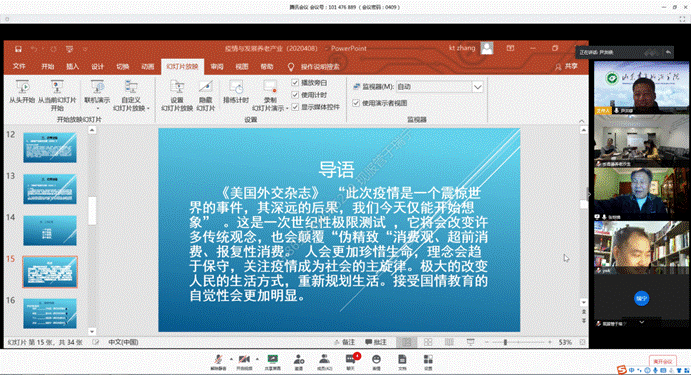This screenshot has height=375, width=691.
Task: Start slideshow from beginning (从头开始)
Action: click(22, 92)
